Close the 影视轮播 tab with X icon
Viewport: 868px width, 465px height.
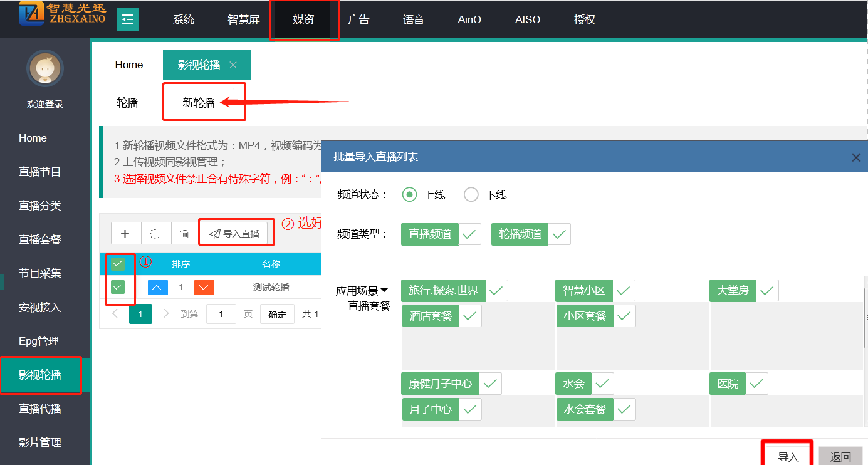[233, 65]
